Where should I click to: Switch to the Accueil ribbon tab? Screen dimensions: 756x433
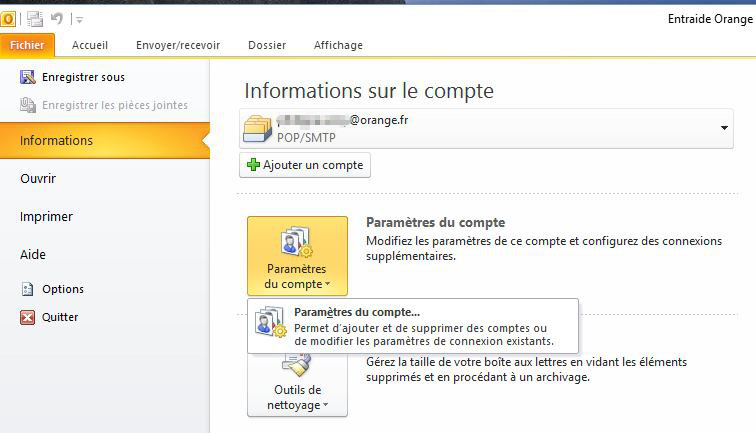[90, 45]
